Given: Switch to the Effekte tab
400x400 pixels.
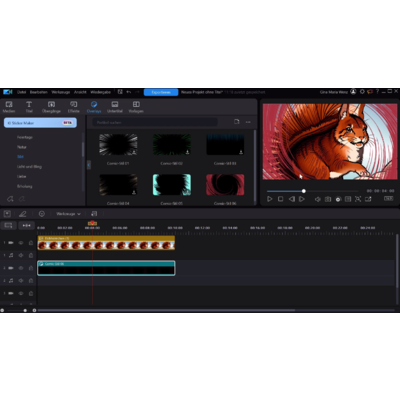Looking at the screenshot, I should tap(74, 107).
